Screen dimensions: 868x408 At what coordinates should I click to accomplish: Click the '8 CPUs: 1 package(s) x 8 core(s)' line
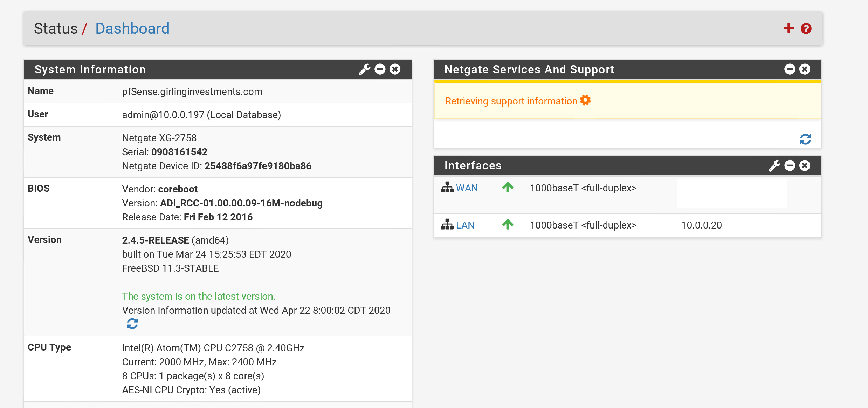point(193,376)
